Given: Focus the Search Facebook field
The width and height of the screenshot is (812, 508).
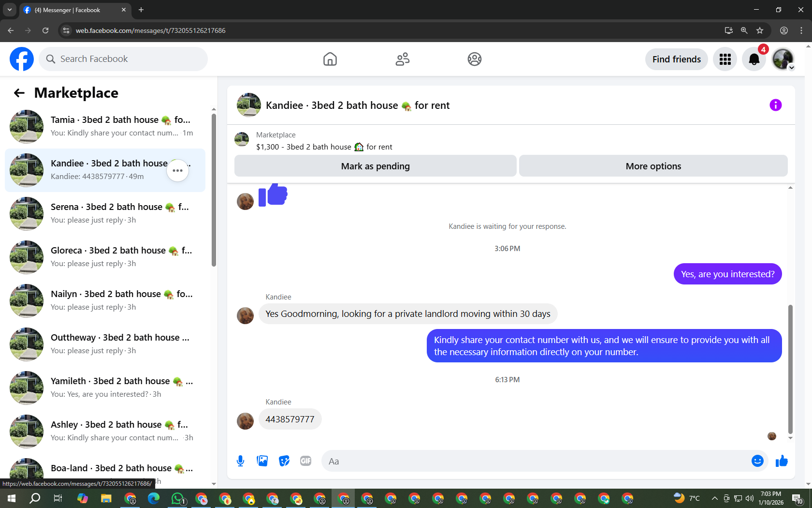Looking at the screenshot, I should [x=123, y=59].
